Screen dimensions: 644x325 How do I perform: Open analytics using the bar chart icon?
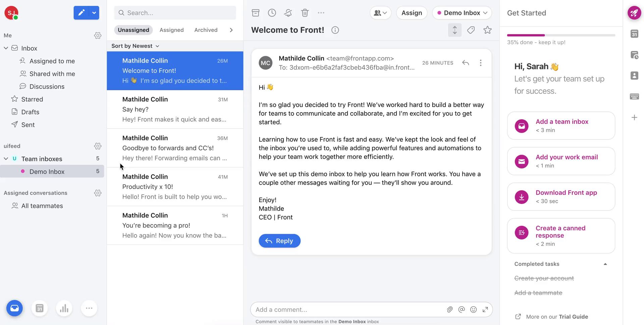click(x=64, y=308)
